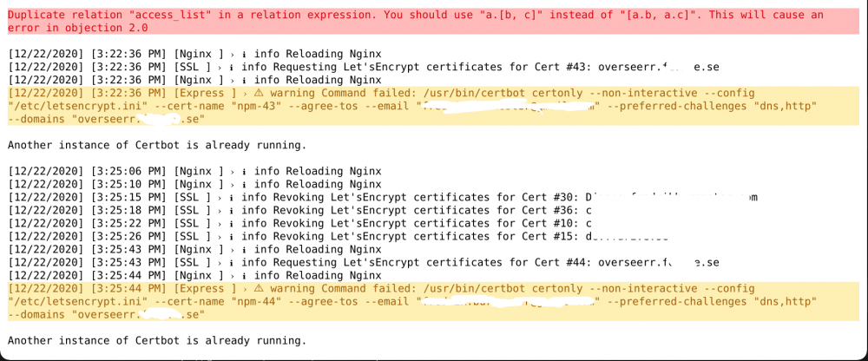The width and height of the screenshot is (868, 361).
Task: Click the 3:25:06 PM Reloading Nginx log line
Action: coord(194,171)
